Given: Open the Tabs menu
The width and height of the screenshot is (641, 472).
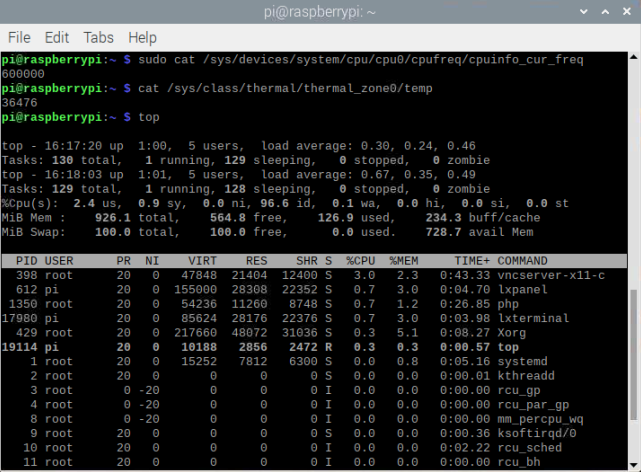Looking at the screenshot, I should click(99, 38).
